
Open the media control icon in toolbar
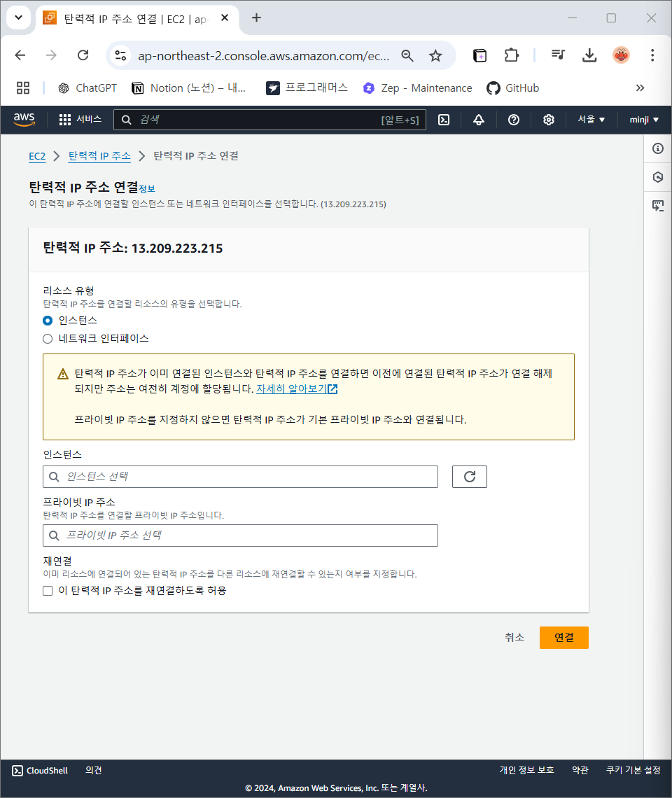[558, 55]
